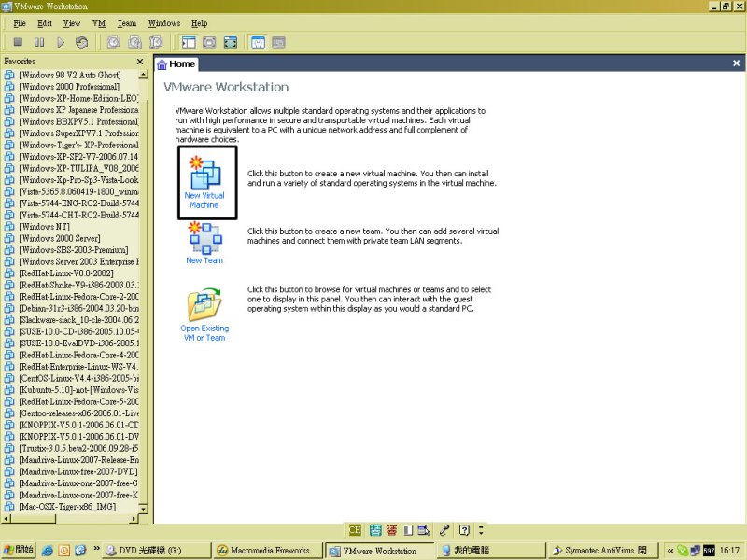The height and width of the screenshot is (560, 747).
Task: Switch to Macromedia Fireworks taskbar button
Action: click(x=268, y=551)
